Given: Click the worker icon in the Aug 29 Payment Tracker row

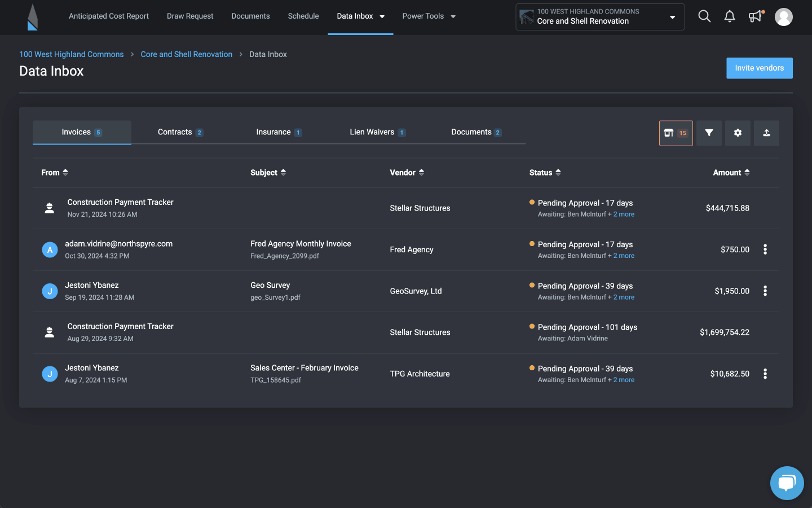Looking at the screenshot, I should 50,332.
